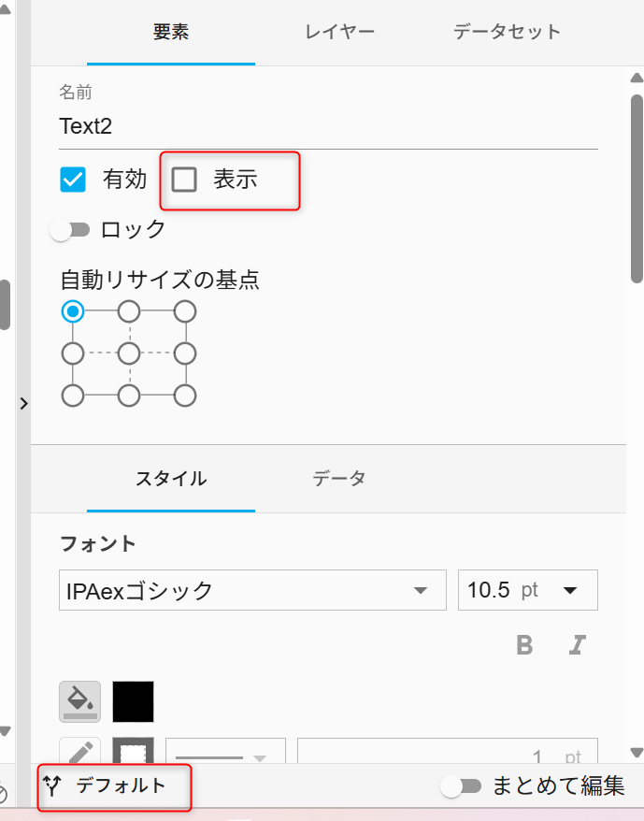Open the 10.5 pt font size dropdown

point(528,590)
